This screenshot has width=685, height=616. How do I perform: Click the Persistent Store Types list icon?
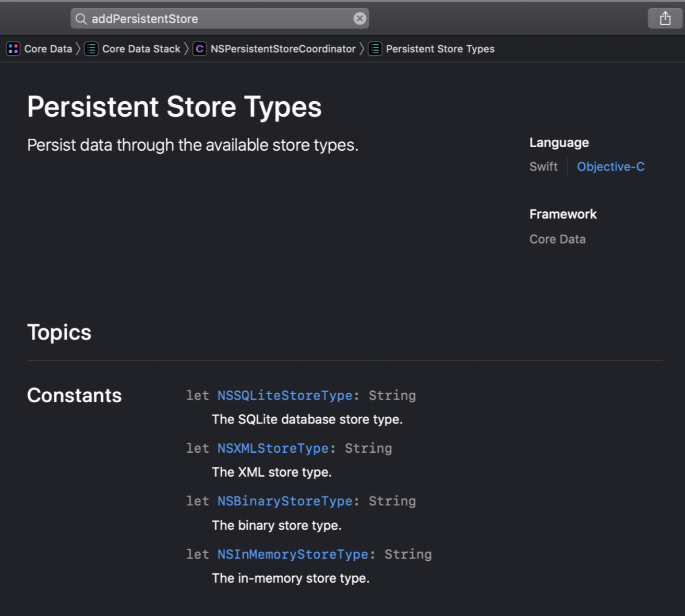[x=375, y=49]
